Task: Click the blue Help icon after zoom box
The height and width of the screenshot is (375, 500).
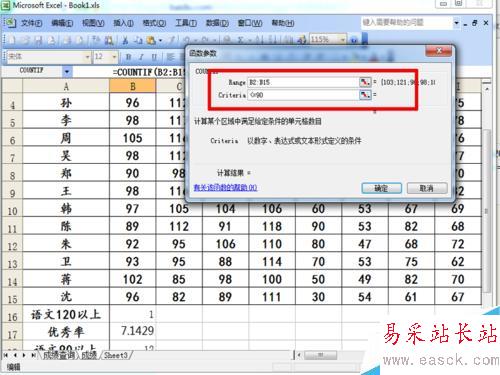Action: click(354, 40)
